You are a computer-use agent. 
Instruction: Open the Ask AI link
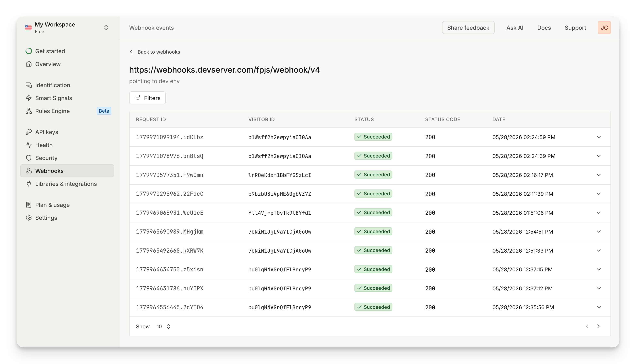[515, 28]
